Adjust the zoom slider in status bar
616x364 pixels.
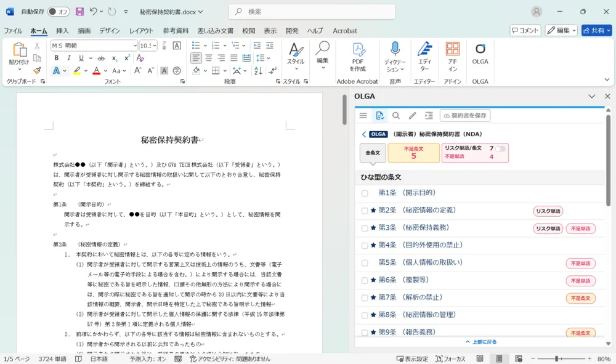coord(556,358)
